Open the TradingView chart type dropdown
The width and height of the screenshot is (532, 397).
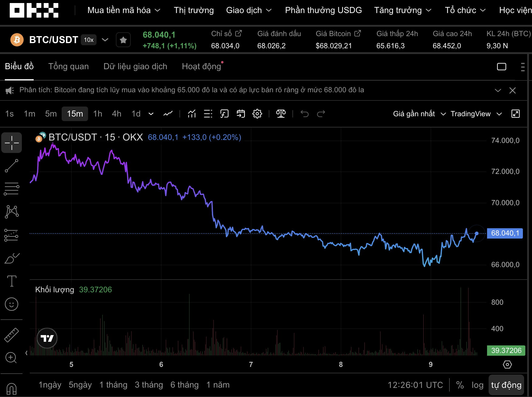coord(476,114)
